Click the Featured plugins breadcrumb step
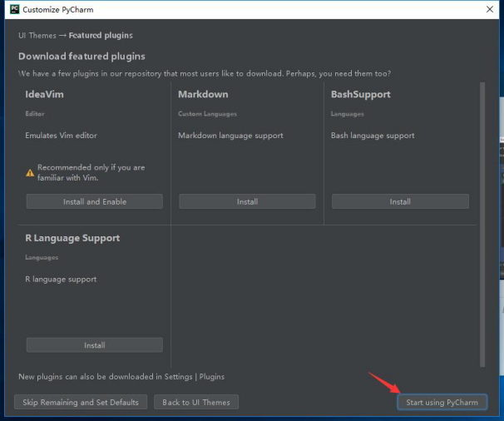504x421 pixels. click(x=101, y=36)
